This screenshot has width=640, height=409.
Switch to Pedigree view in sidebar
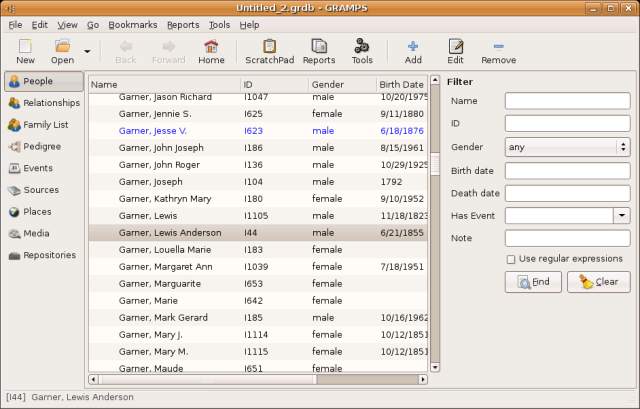(x=42, y=146)
